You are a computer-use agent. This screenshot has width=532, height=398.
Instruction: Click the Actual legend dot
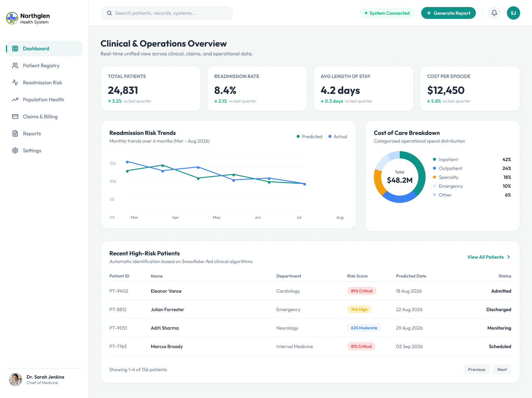pos(330,136)
